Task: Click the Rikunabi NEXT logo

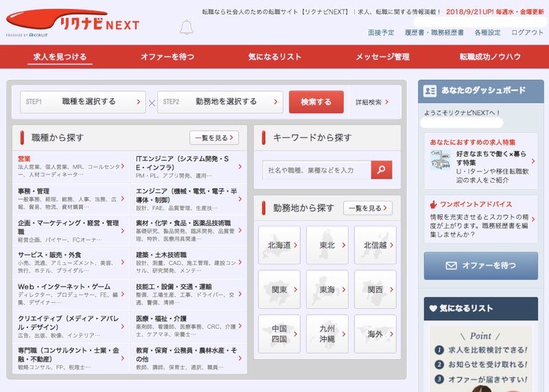Action: coord(73,23)
